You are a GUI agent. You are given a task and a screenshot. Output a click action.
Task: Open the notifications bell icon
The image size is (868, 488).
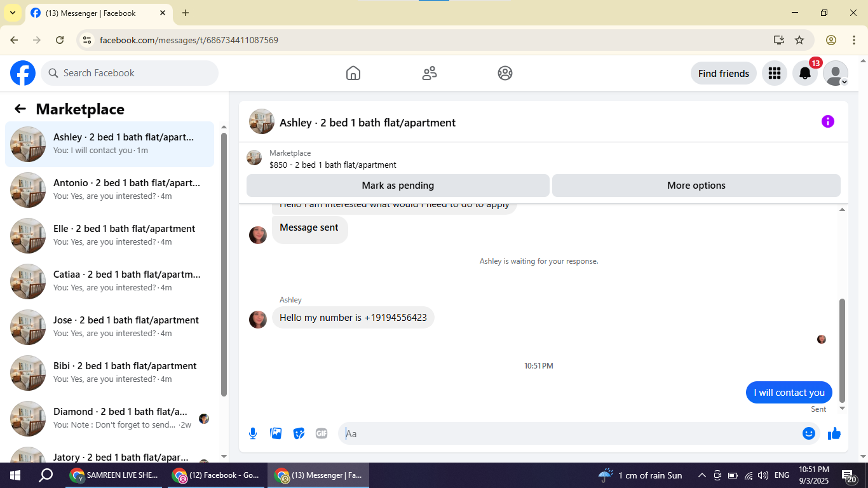[x=805, y=73]
